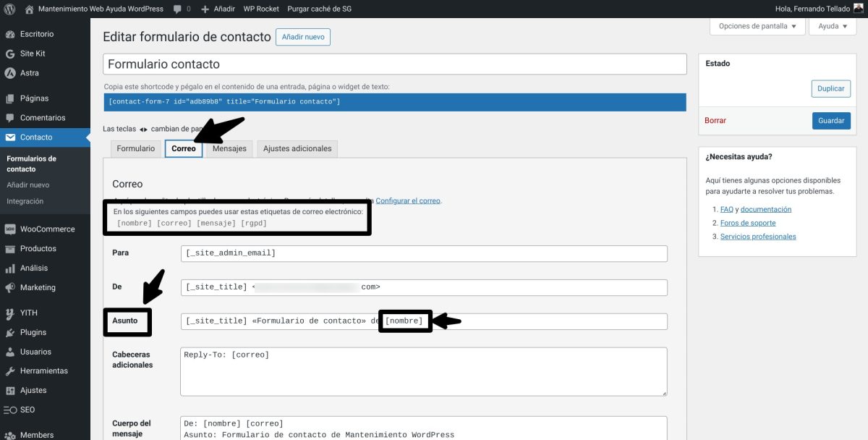
Task: Select the Astra theme icon in the sidebar
Action: click(x=10, y=72)
